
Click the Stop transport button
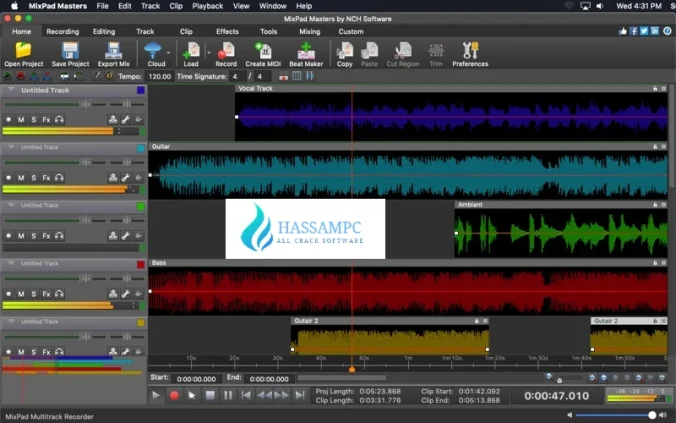210,395
